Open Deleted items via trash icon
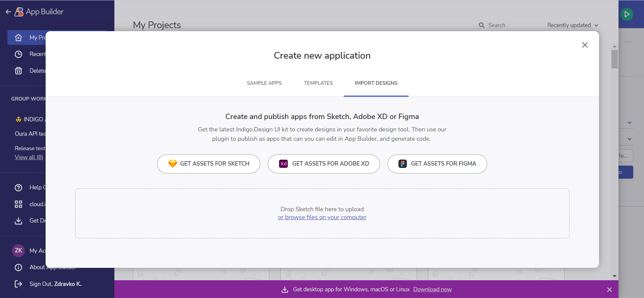 [x=18, y=71]
